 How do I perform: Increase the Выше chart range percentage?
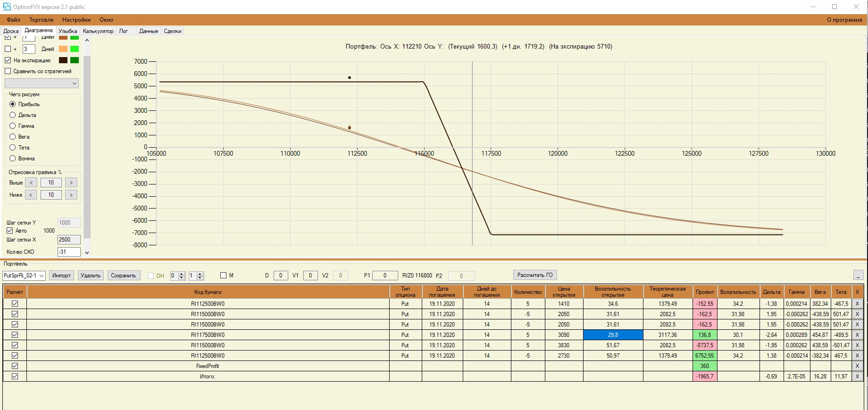pyautogui.click(x=71, y=183)
